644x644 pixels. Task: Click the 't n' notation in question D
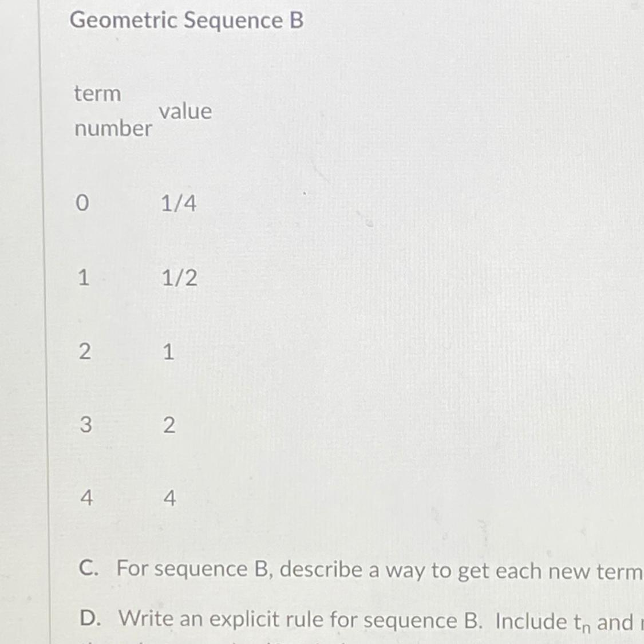[x=582, y=622]
